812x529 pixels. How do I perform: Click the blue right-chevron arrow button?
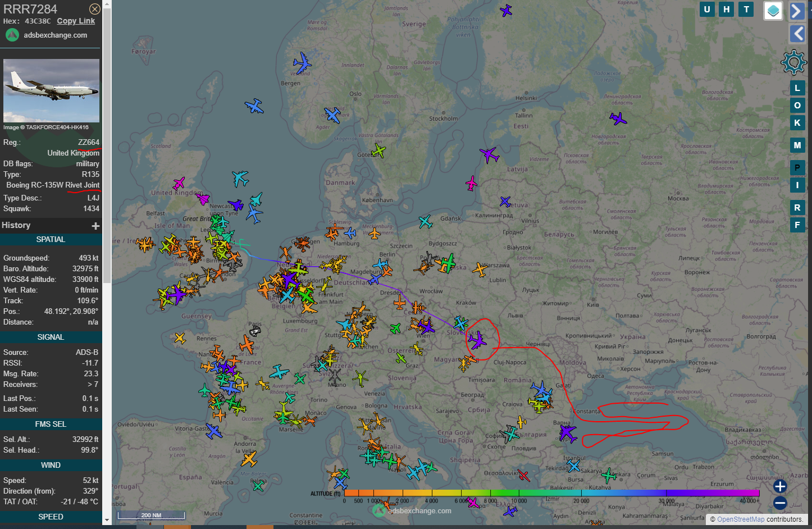click(797, 11)
